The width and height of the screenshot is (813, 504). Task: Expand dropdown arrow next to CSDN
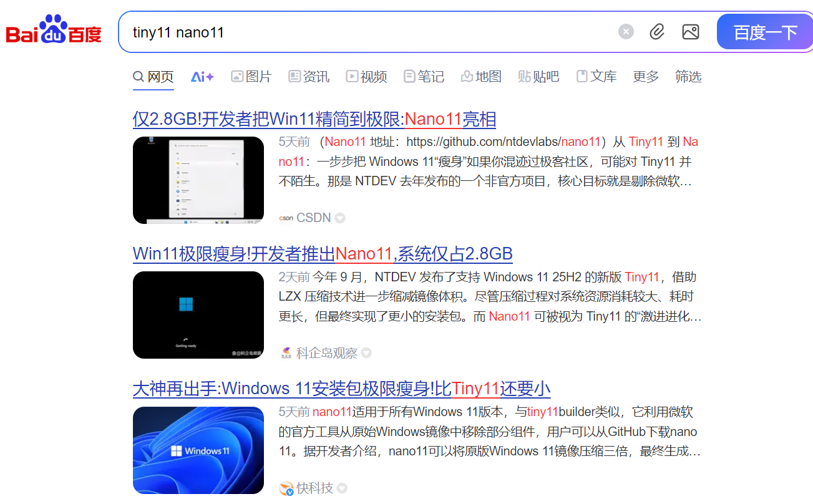coord(340,218)
